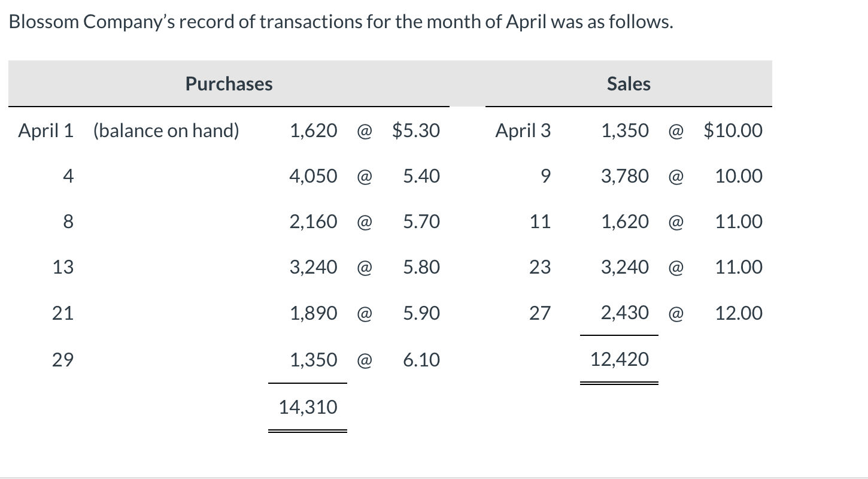Click purchase date 29
Image resolution: width=868 pixels, height=479 pixels.
coord(62,360)
